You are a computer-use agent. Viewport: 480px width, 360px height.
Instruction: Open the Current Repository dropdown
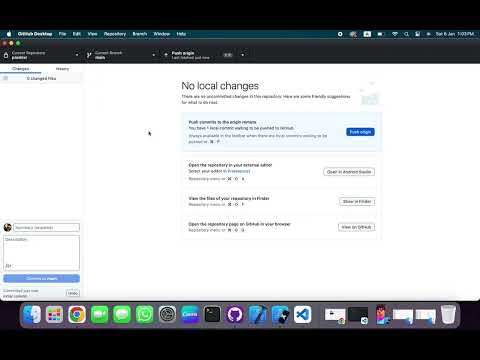pos(41,55)
